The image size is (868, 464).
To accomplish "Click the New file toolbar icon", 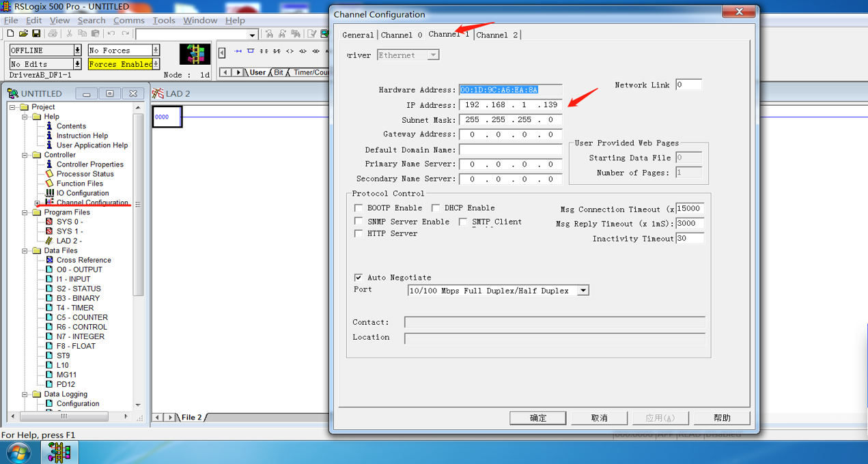I will tap(10, 33).
